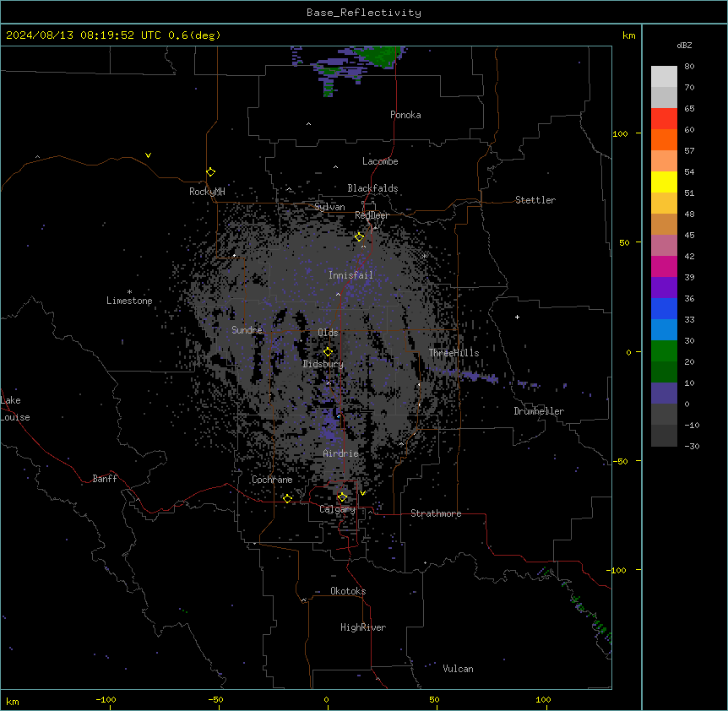Screen dimensions: 728x711
Task: Click the Base_Reflectivity title text
Action: pyautogui.click(x=364, y=13)
